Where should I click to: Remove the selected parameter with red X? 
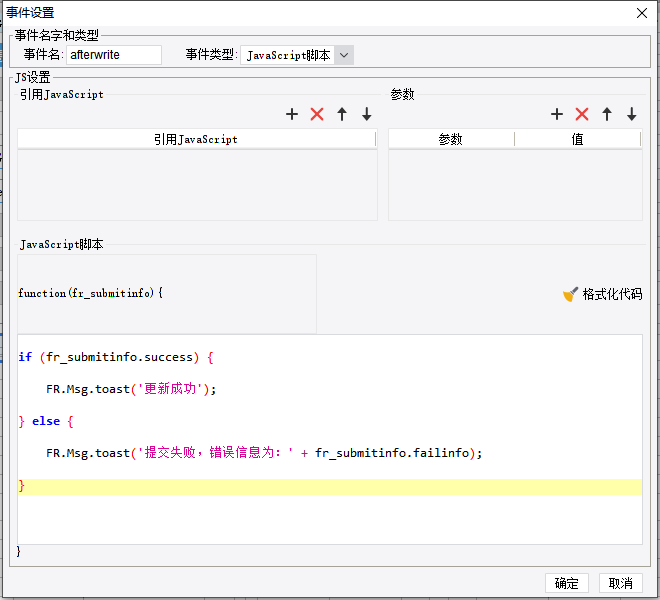582,114
